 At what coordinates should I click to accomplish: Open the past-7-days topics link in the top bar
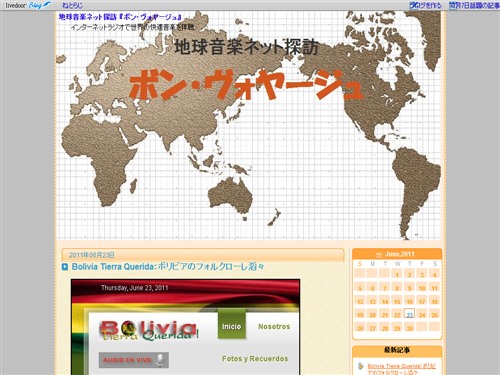(x=474, y=5)
